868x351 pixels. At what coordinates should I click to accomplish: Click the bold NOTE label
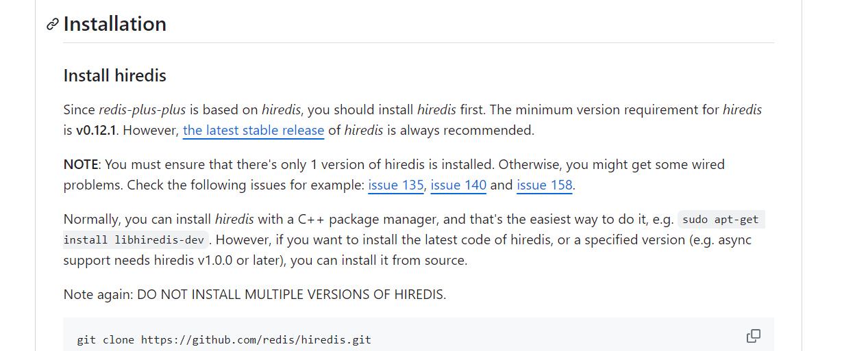[x=82, y=164]
